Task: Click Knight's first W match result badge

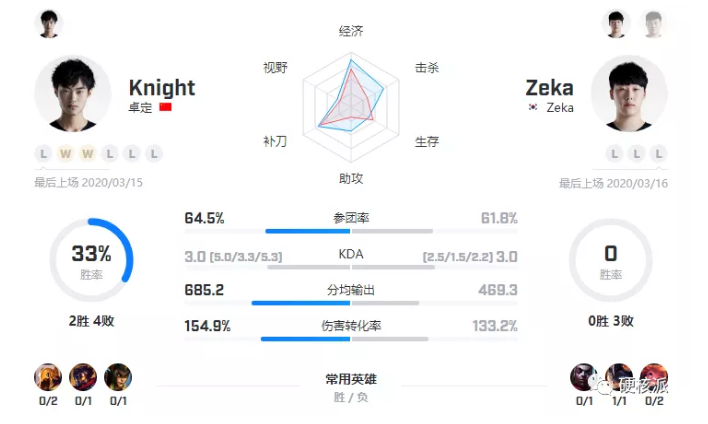Action: (65, 154)
